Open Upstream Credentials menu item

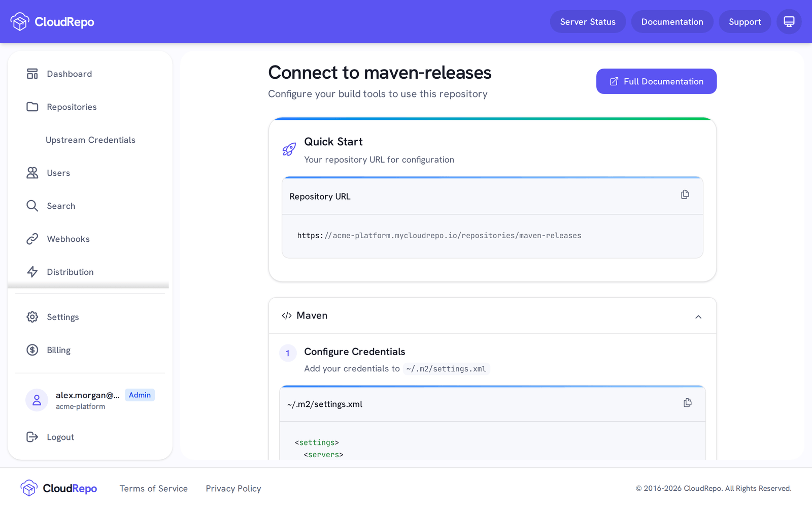(90, 140)
